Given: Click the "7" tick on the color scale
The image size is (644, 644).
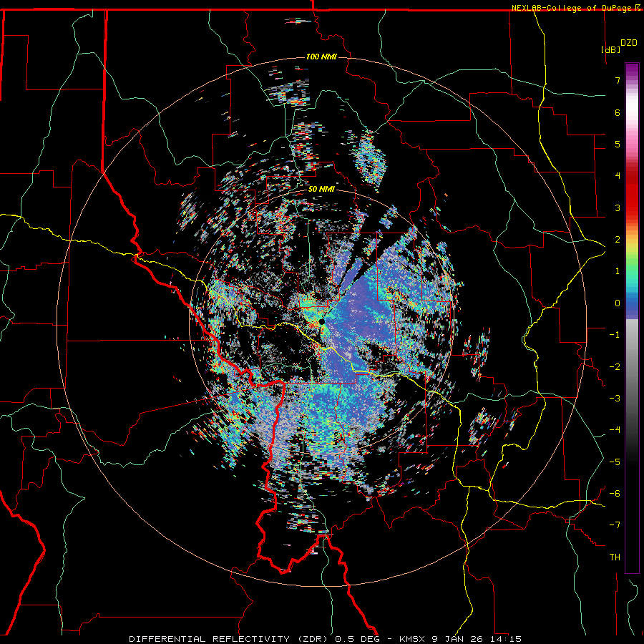Looking at the screenshot, I should (618, 80).
